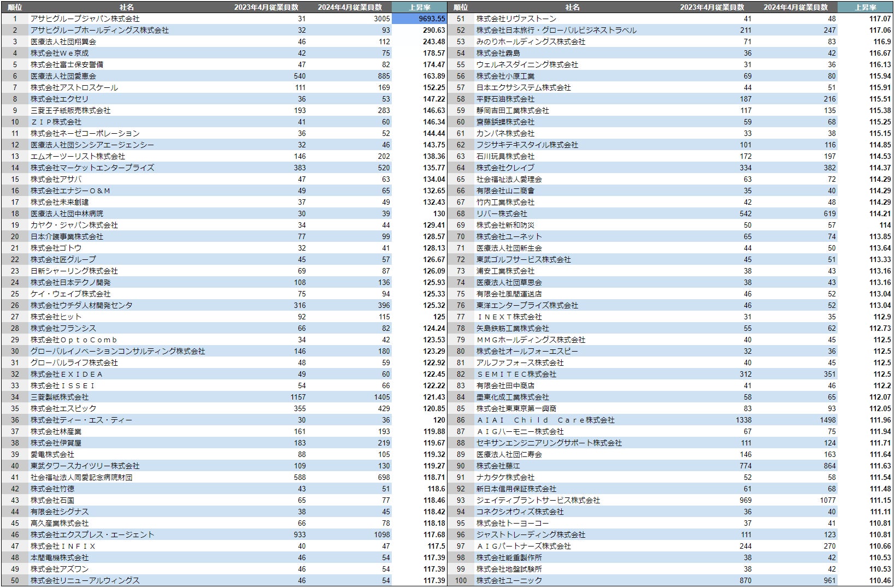This screenshot has height=588, width=895.
Task: Click the 株式会社クレイブ company cell
Action: (x=505, y=168)
